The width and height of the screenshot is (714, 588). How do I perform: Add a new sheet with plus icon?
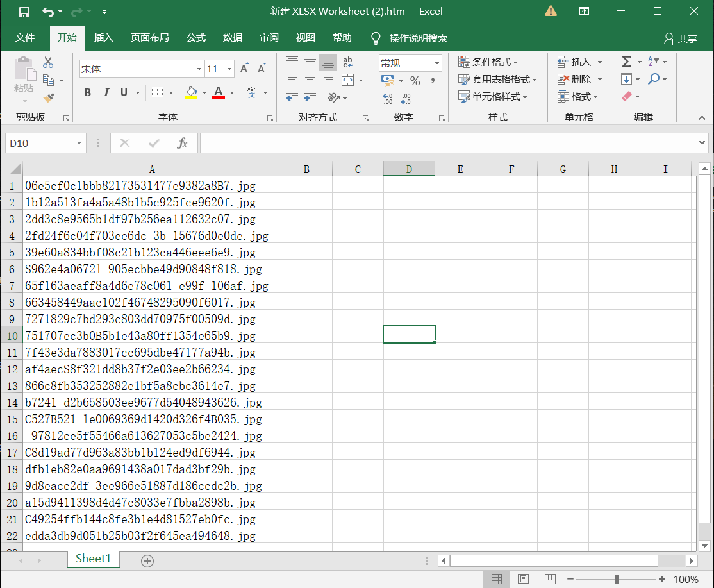[147, 561]
